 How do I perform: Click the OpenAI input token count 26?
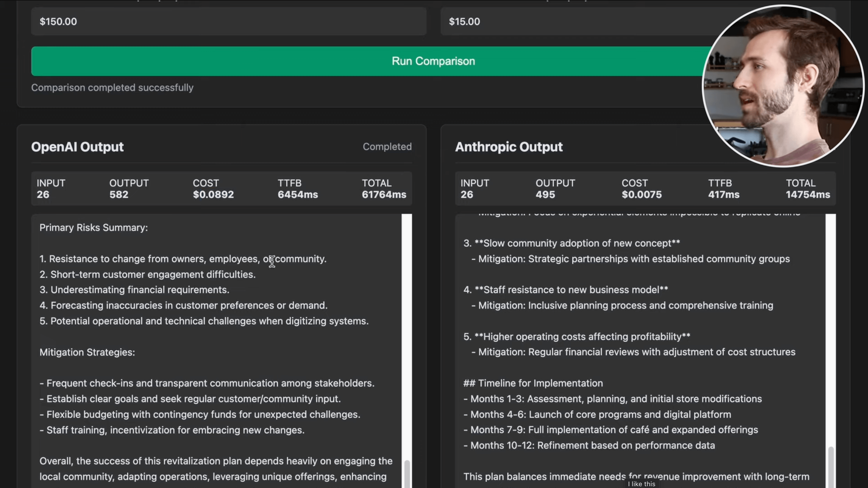tap(43, 195)
